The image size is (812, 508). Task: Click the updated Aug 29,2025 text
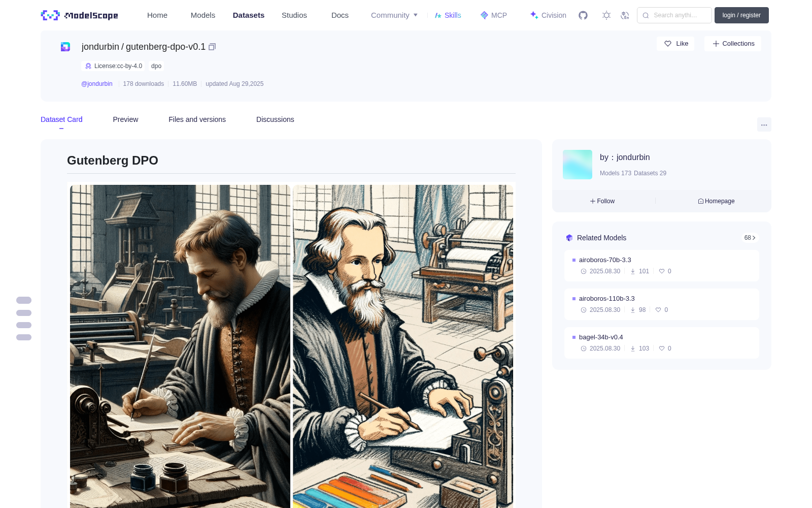pos(234,84)
